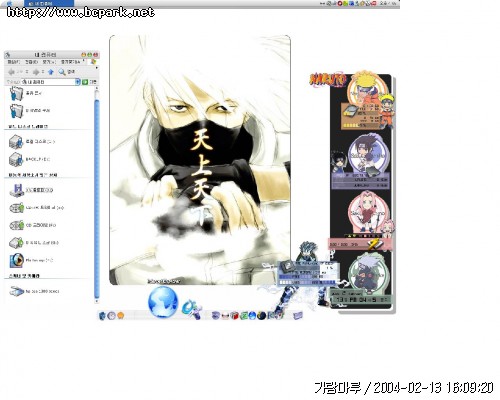The height and width of the screenshot is (400, 500).
Task: Go up one folder level with blue arrow
Action: 51,72
